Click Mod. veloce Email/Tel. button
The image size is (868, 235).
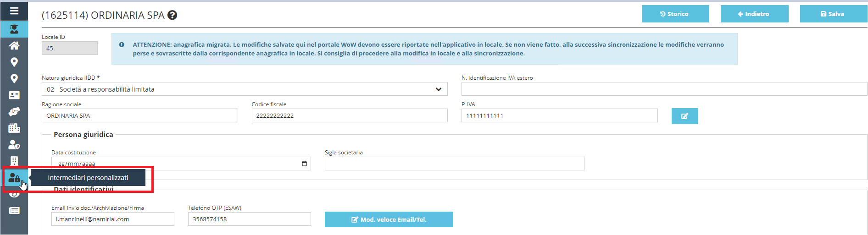pos(389,219)
